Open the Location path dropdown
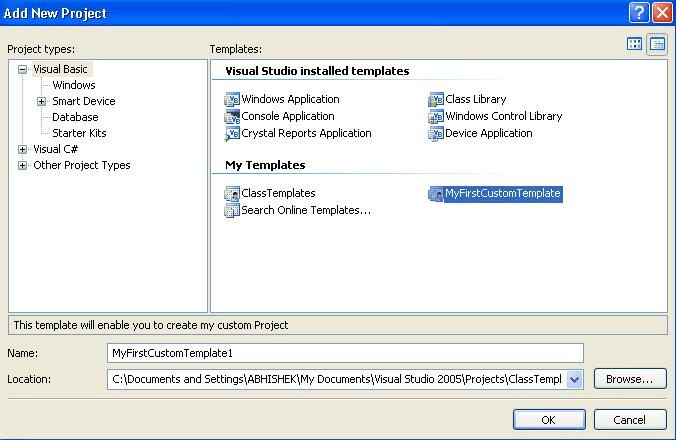 tap(574, 379)
